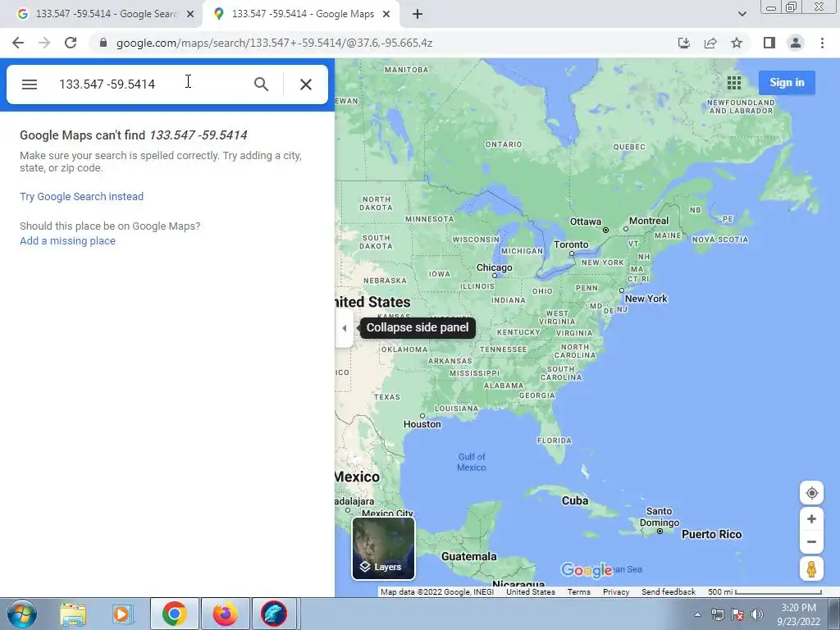Click the volume speaker tray icon
Screen dimensions: 840x630
click(757, 614)
